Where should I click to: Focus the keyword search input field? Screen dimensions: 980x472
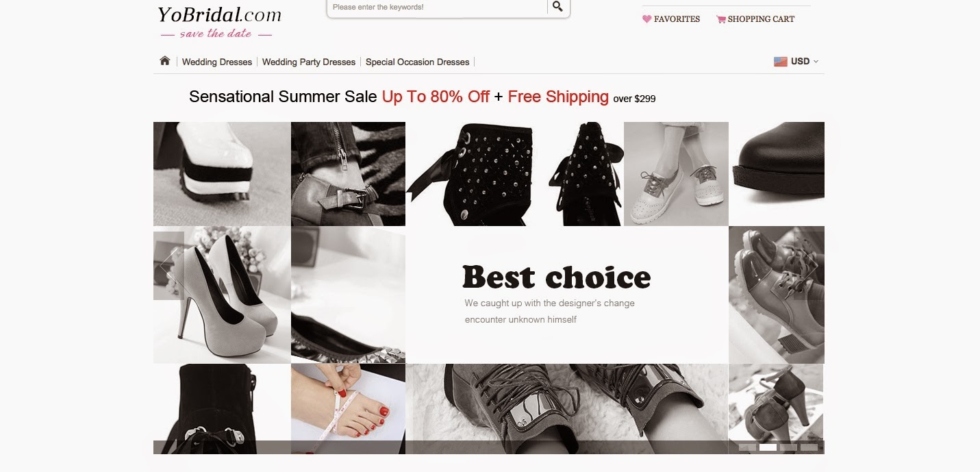[x=437, y=7]
